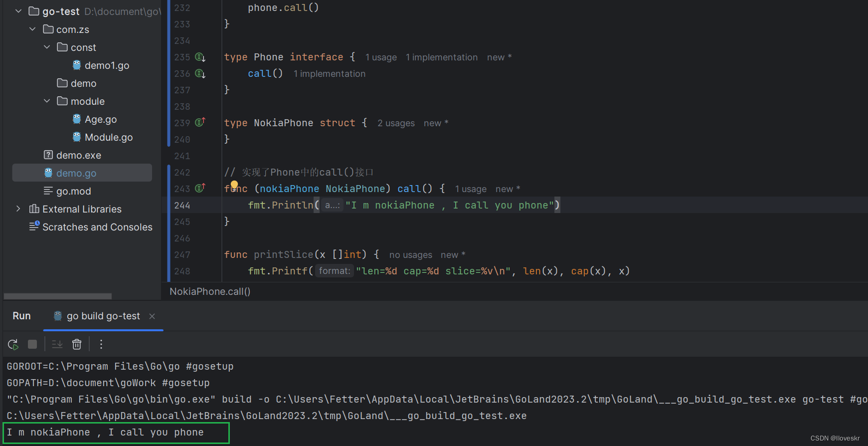Image resolution: width=868 pixels, height=446 pixels.
Task: Select the demo folder
Action: click(x=83, y=83)
